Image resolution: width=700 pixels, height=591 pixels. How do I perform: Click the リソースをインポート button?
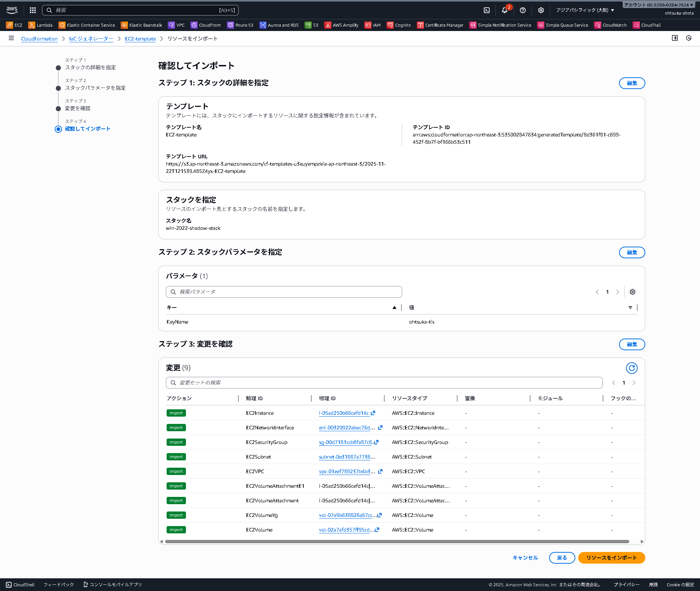pyautogui.click(x=611, y=558)
